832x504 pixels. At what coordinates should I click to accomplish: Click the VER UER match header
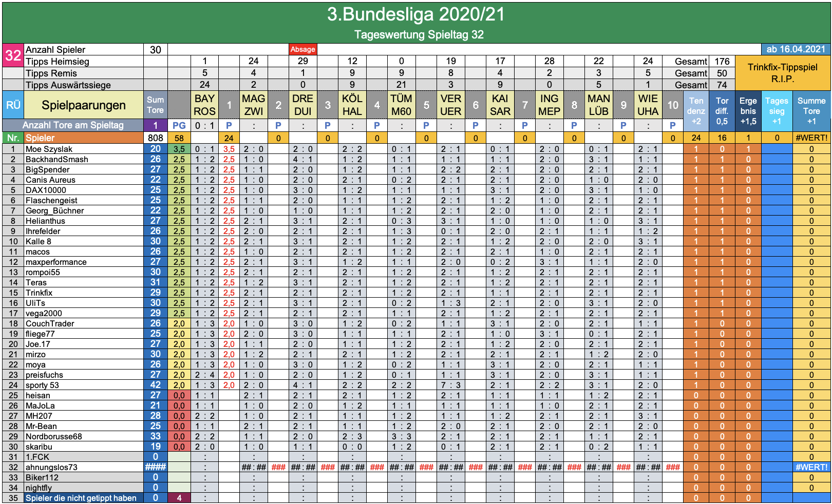pos(451,105)
